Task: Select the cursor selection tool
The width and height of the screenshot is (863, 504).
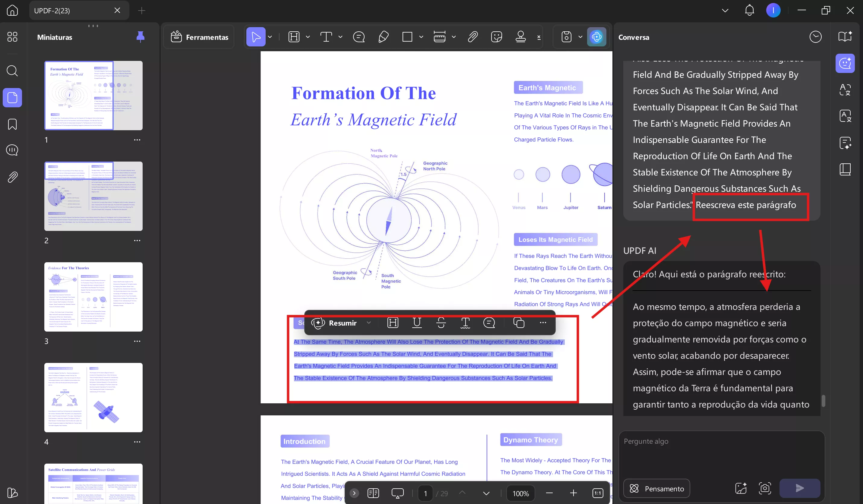Action: click(x=256, y=37)
